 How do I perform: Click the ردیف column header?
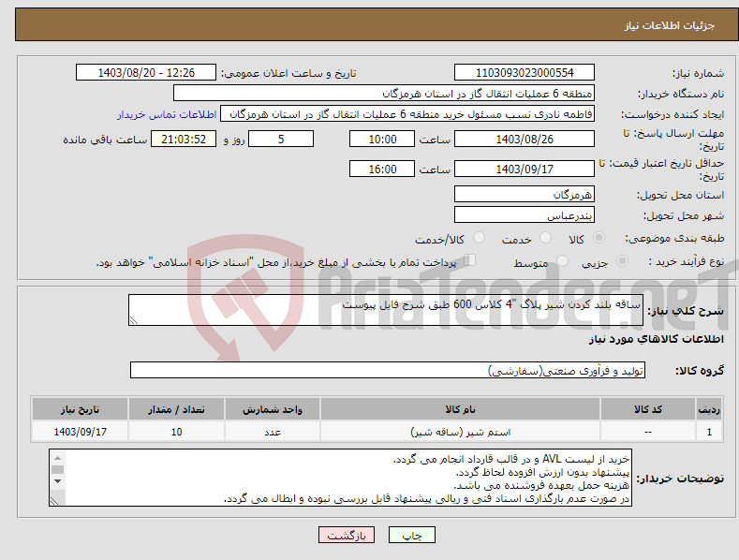click(709, 409)
